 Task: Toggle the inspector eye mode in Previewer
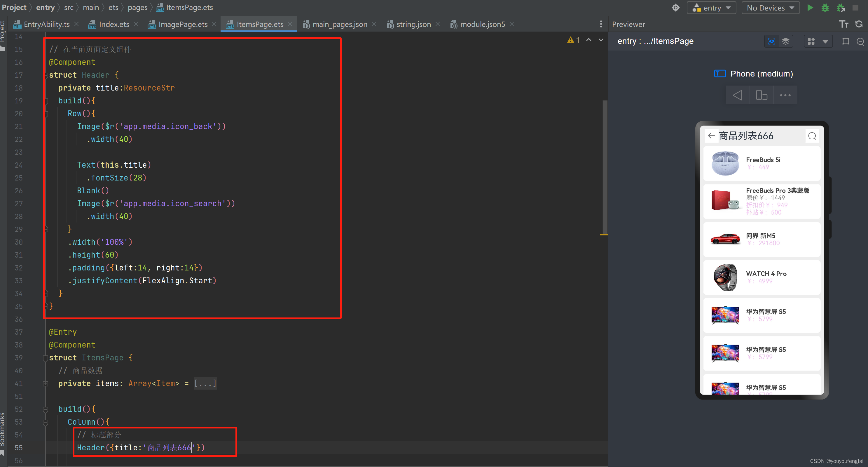pyautogui.click(x=771, y=41)
